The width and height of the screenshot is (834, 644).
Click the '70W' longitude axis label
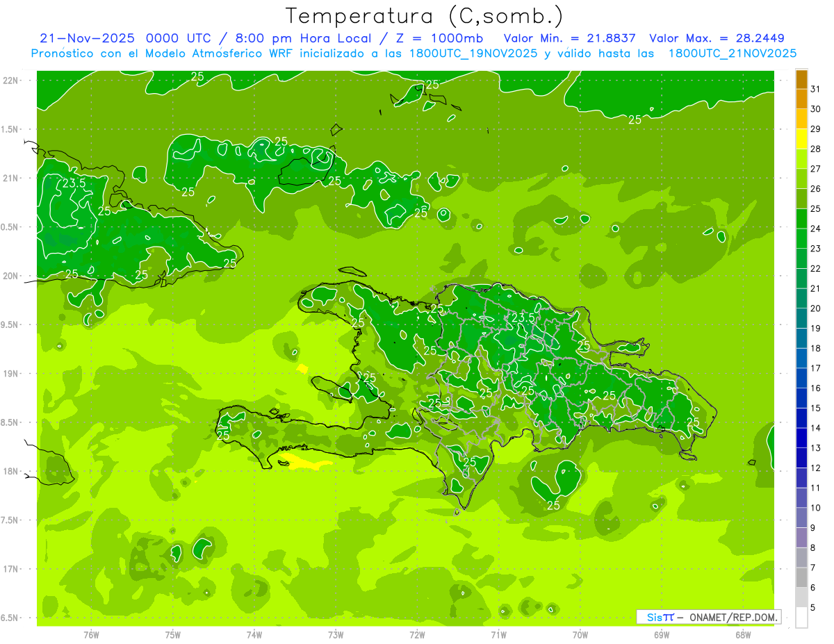point(580,635)
